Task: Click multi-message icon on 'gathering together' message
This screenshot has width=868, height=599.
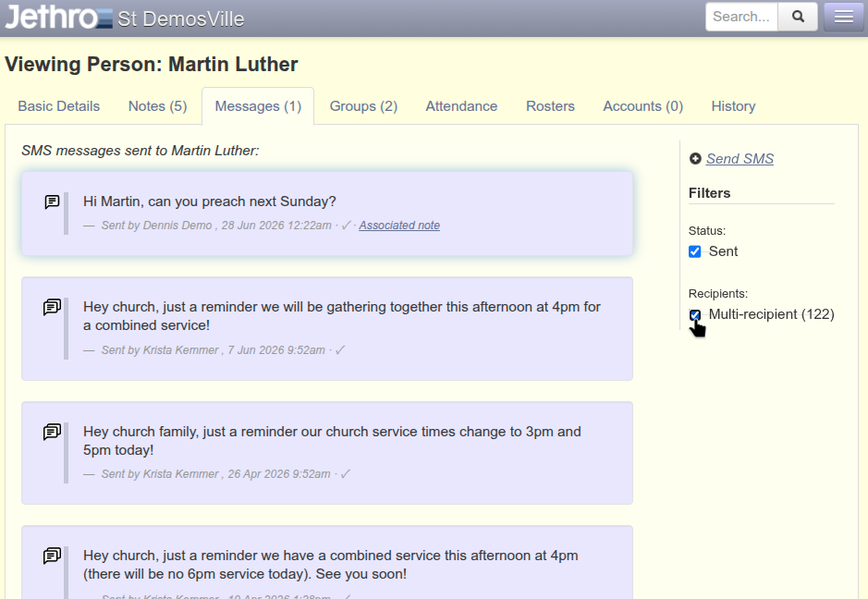Action: tap(52, 307)
